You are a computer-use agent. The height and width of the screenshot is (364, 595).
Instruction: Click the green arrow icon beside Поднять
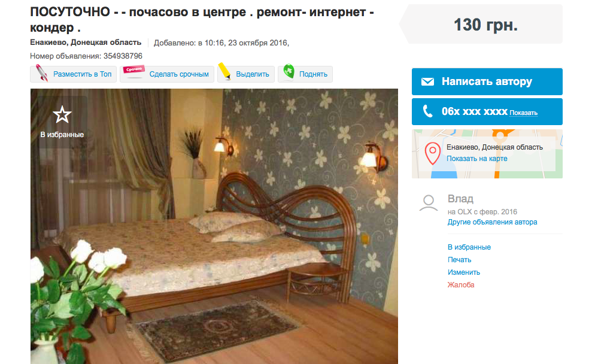coord(289,71)
